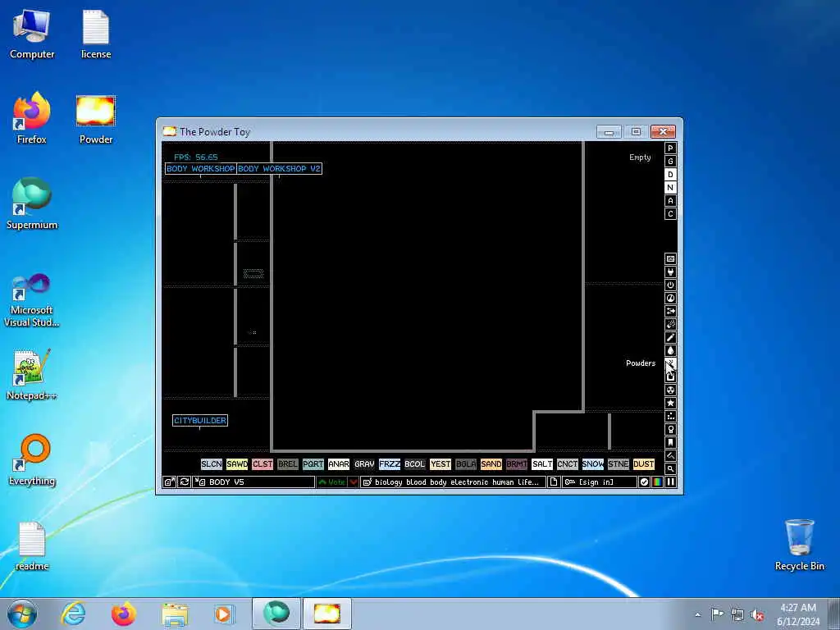Open the Force arrows category icon

coord(670,311)
